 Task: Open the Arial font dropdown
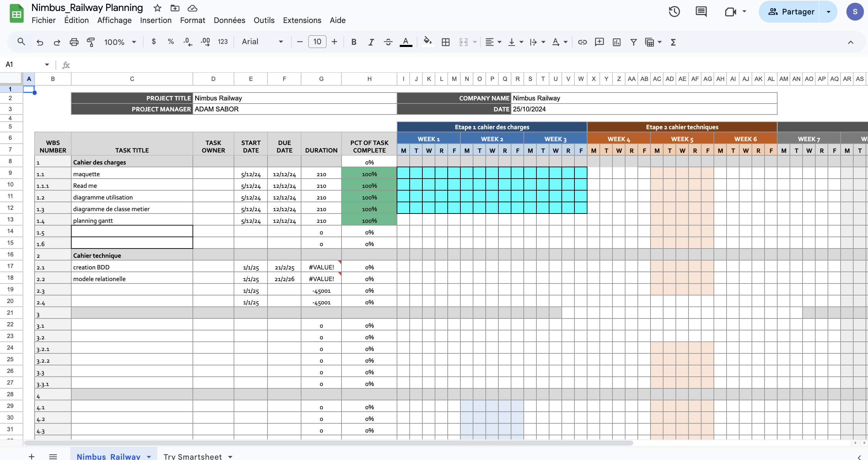tap(262, 42)
